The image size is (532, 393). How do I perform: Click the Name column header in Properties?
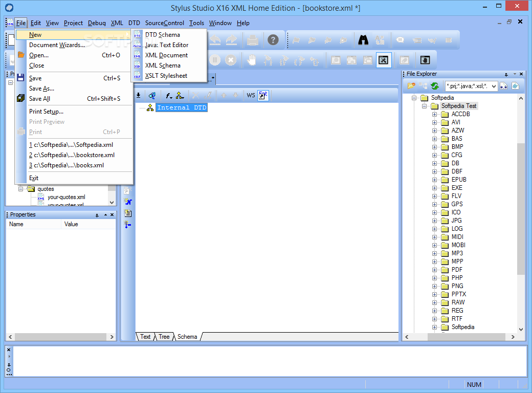click(34, 224)
